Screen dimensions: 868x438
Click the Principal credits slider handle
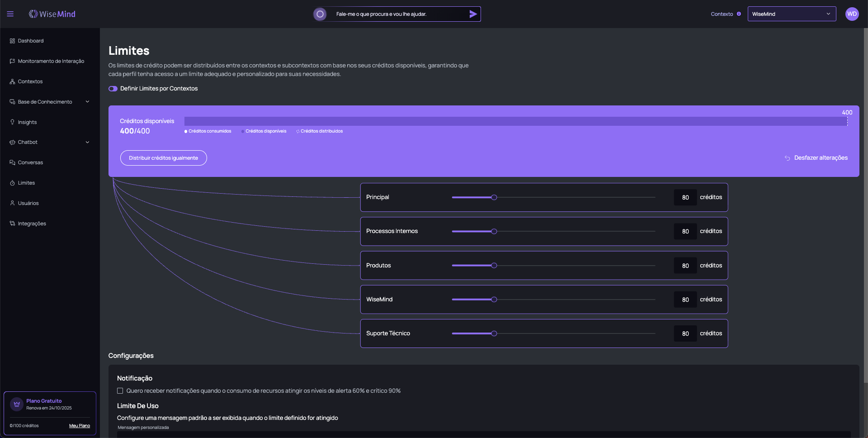coord(494,197)
